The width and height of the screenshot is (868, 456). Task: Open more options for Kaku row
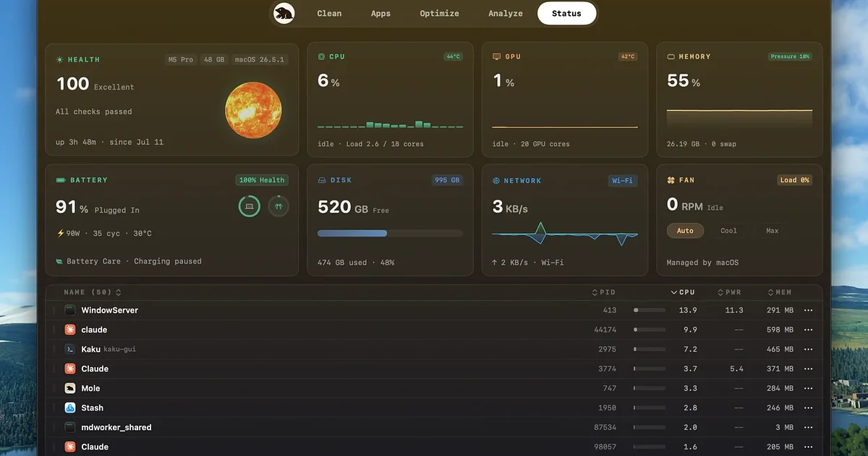808,350
